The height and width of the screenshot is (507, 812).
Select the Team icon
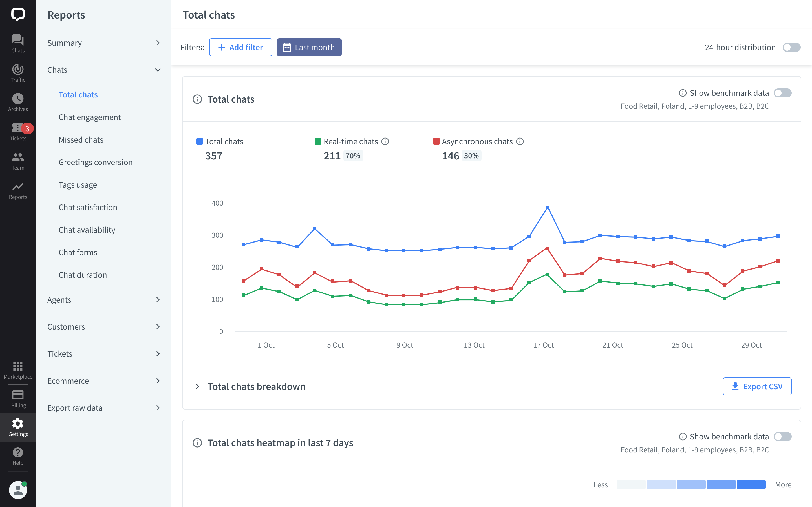pos(18,158)
